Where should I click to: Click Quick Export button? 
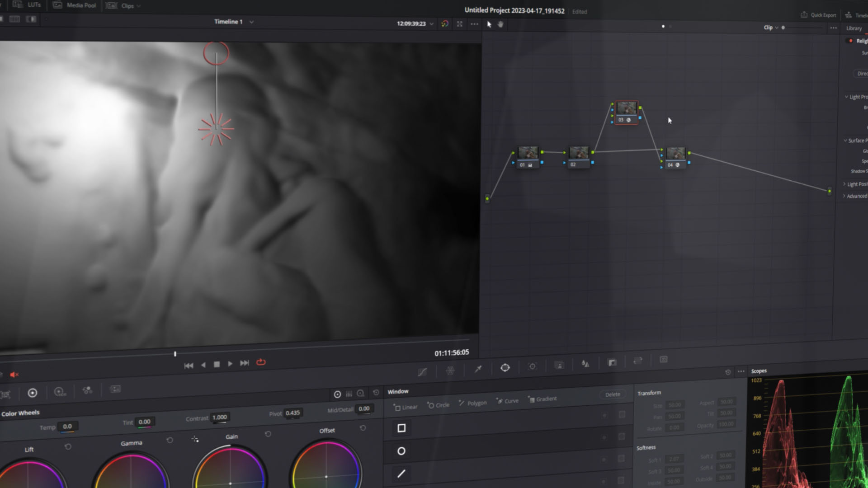[x=819, y=15]
